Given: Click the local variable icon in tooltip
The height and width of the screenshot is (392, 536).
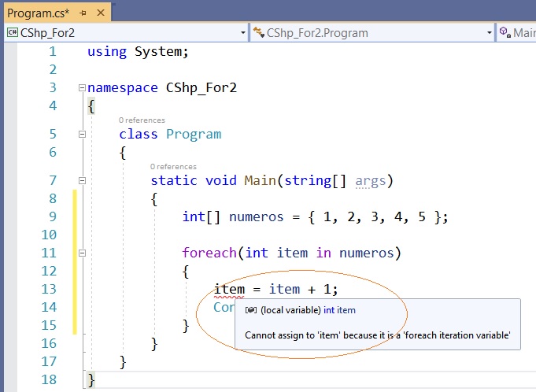Looking at the screenshot, I should coord(250,310).
